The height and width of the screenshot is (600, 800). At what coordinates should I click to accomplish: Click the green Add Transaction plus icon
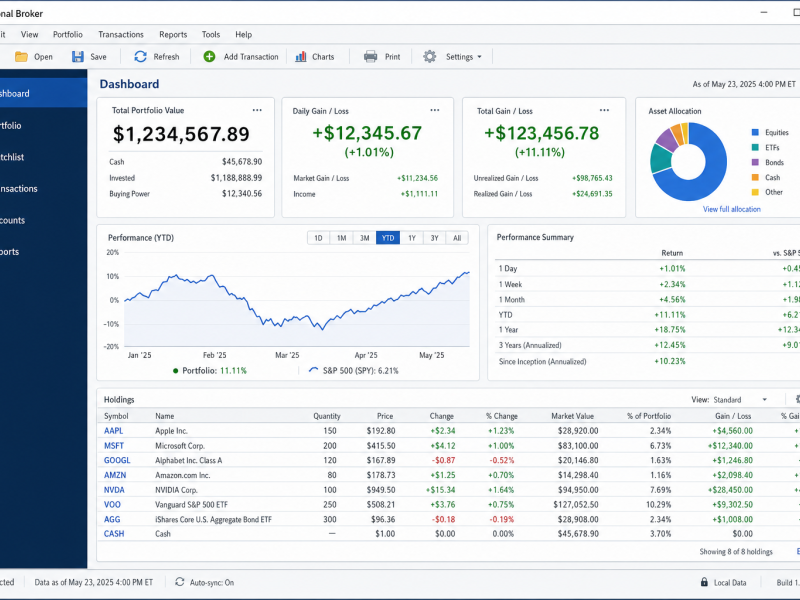coord(209,57)
